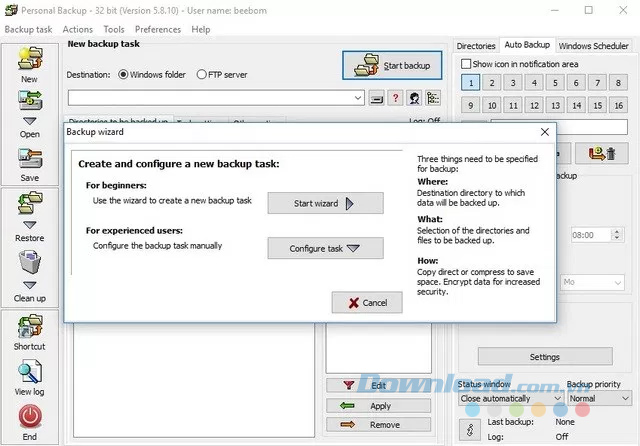Open the Actions menu
This screenshot has height=446, width=640.
pos(78,29)
